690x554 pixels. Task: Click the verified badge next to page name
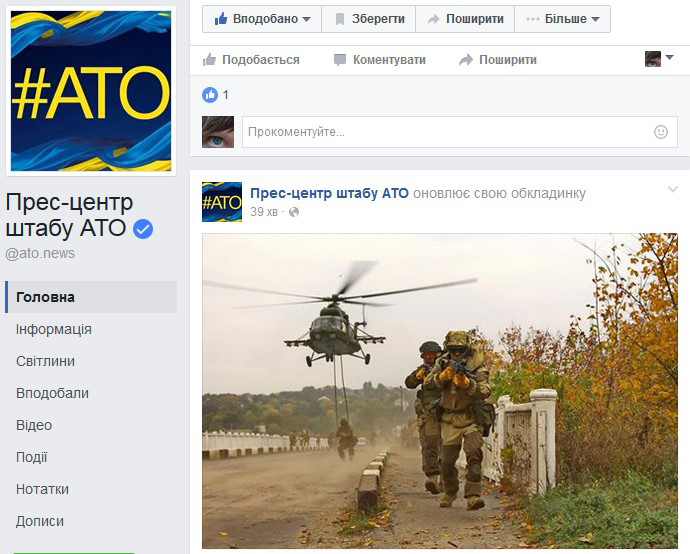[143, 229]
